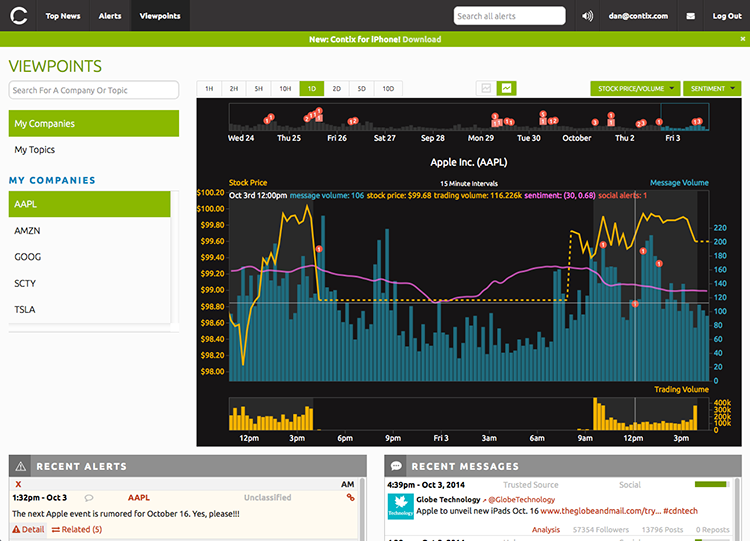Click the Recent Alerts warning triangle icon
This screenshot has height=541, width=750.
click(x=20, y=466)
